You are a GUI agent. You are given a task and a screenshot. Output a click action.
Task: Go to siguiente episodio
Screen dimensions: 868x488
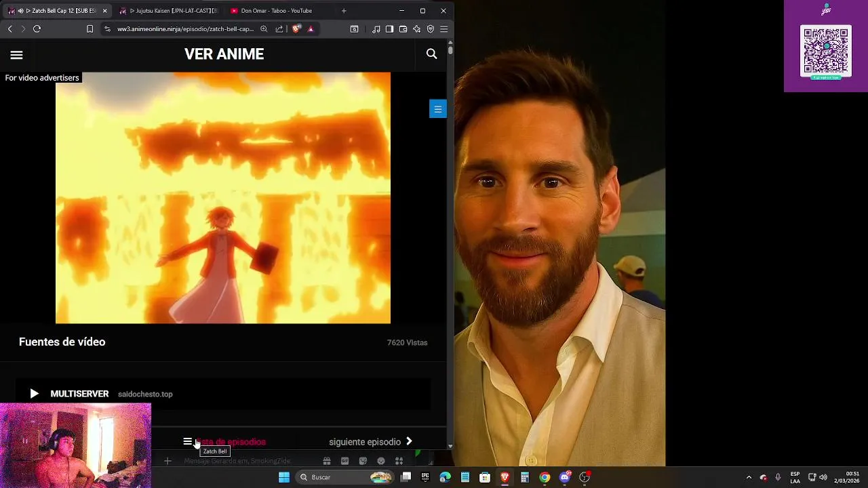coord(371,442)
